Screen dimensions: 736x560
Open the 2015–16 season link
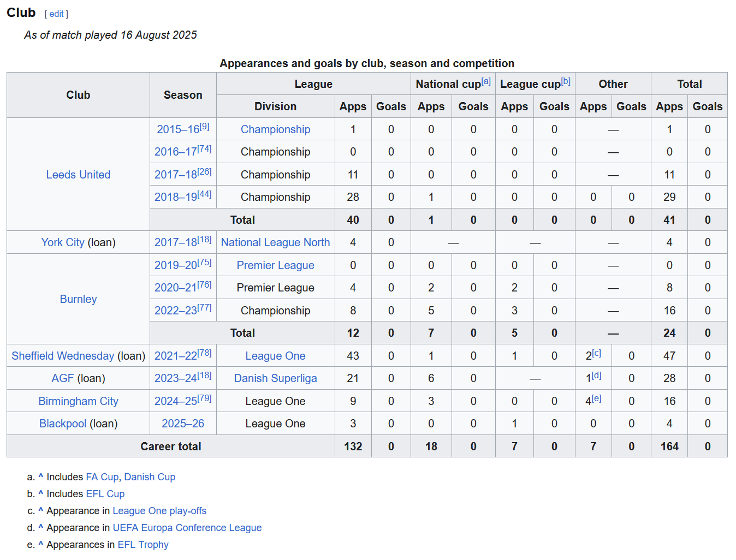pyautogui.click(x=177, y=129)
